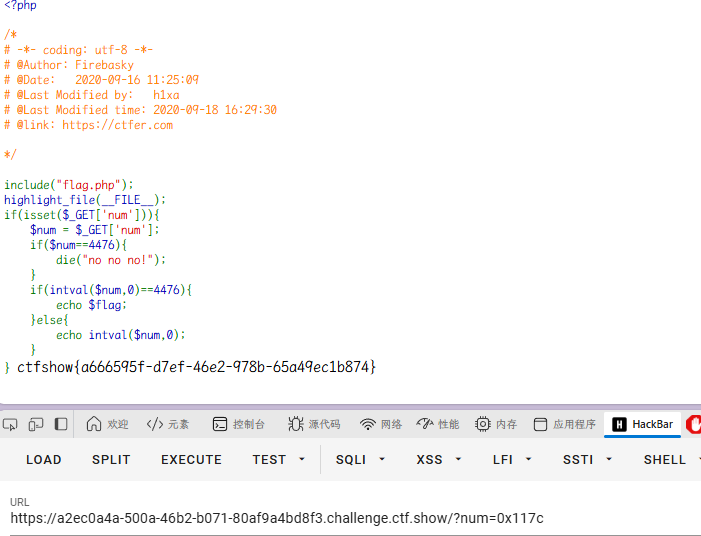Expand the SSTI dropdown menu
Viewport: 701px width, 536px height.
(x=587, y=460)
